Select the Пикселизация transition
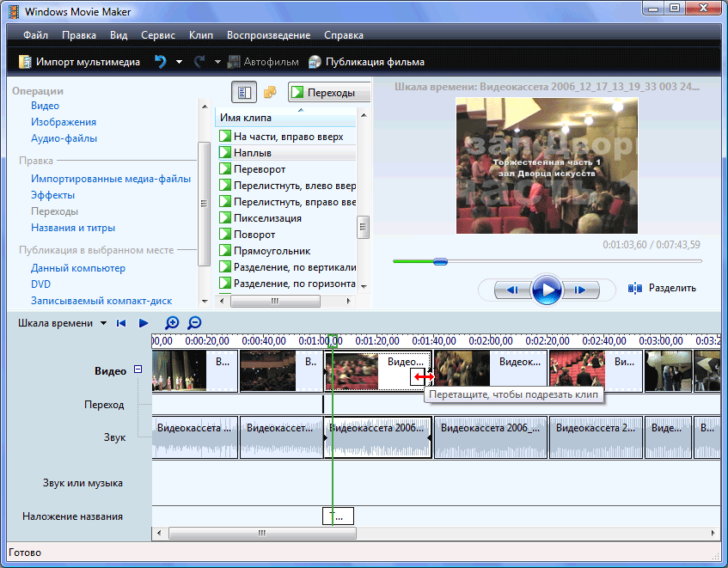The image size is (728, 568). (x=287, y=218)
